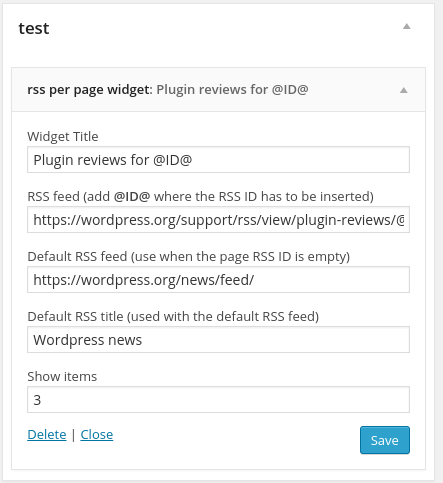Viewport: 443px width, 483px height.
Task: Click the Default RSS title label
Action: tap(173, 317)
